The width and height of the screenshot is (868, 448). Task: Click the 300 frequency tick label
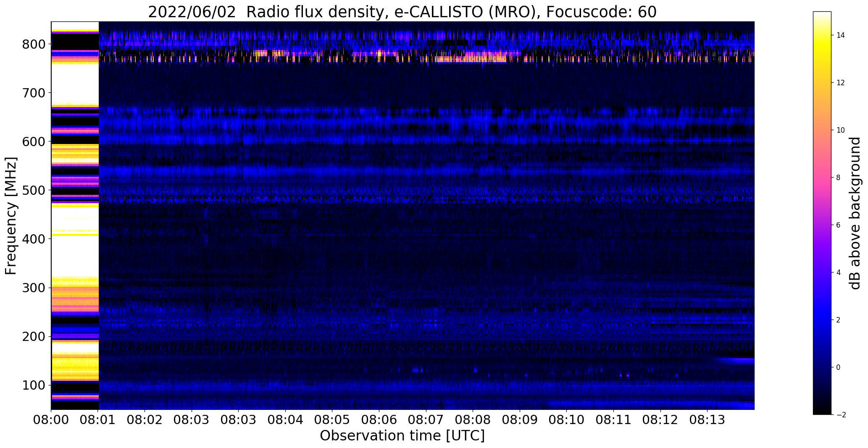tap(34, 288)
